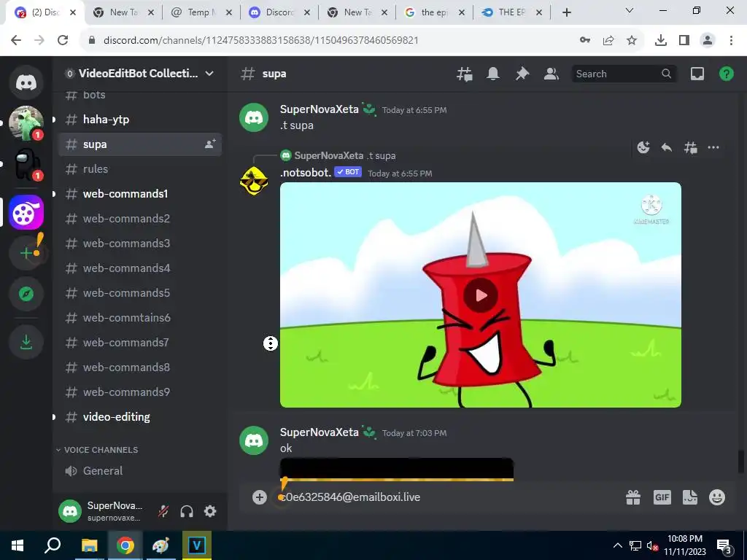Screen dimensions: 747x560
Task: Open Chrome tab search dropdown
Action: click(x=630, y=10)
